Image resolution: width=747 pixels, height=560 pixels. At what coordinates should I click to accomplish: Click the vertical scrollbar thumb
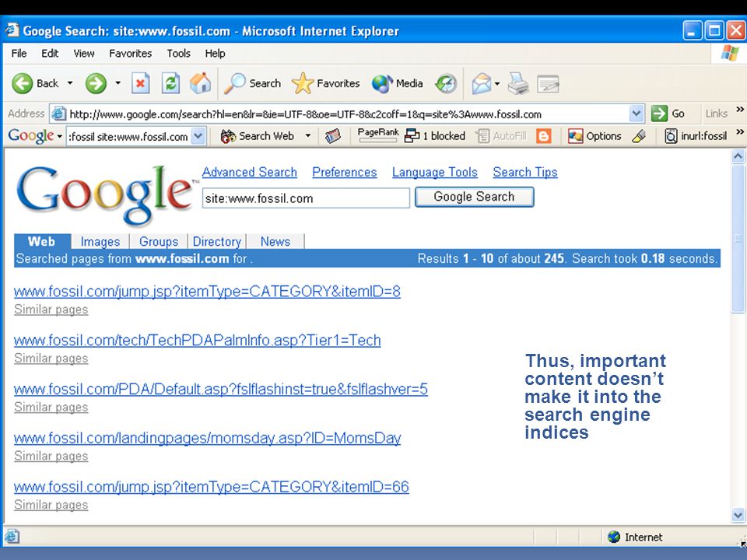tap(738, 238)
